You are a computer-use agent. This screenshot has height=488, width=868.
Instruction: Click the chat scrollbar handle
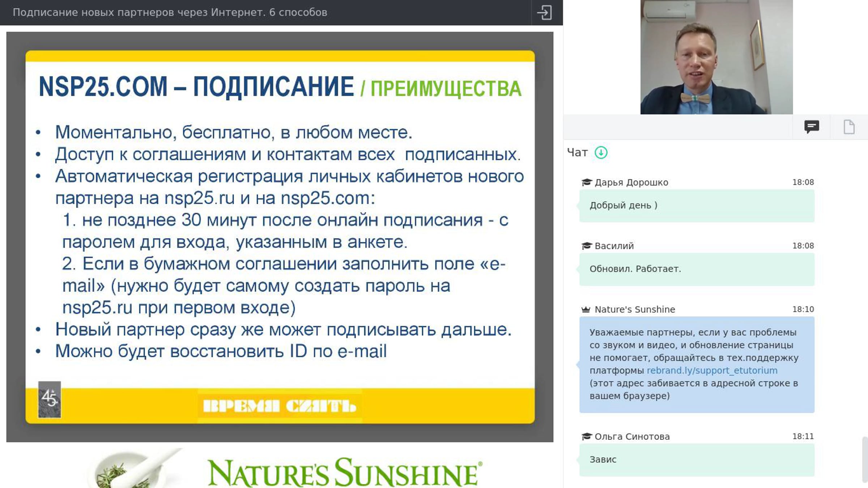pos(865,459)
